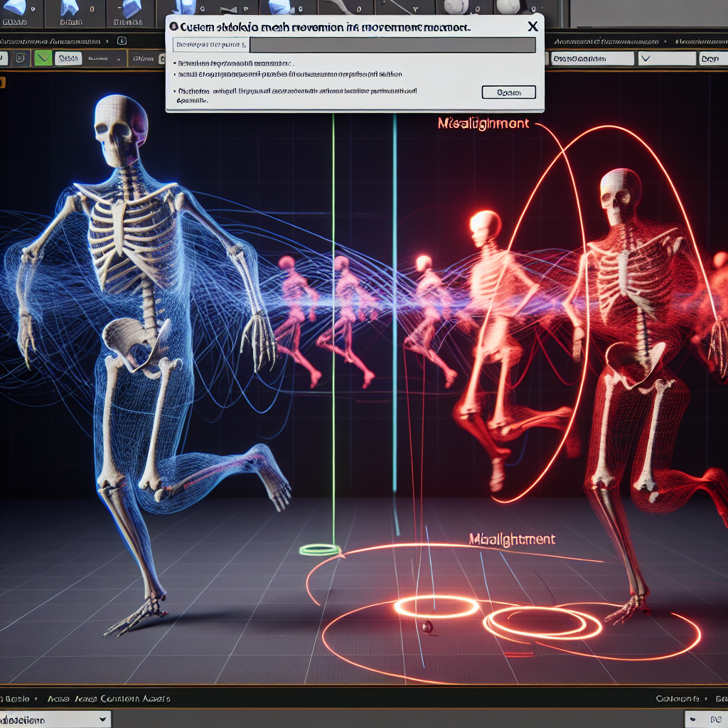Select the upper Misalignment label in the viewport

point(483,124)
